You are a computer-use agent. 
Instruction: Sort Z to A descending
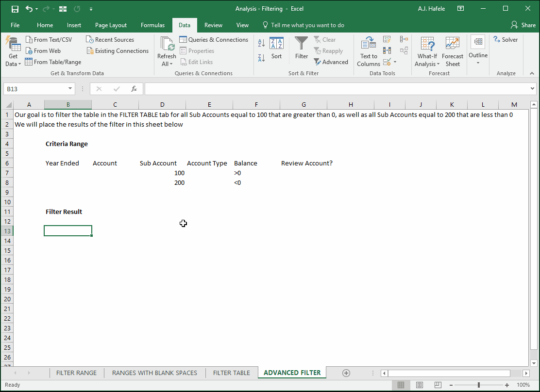pyautogui.click(x=261, y=57)
